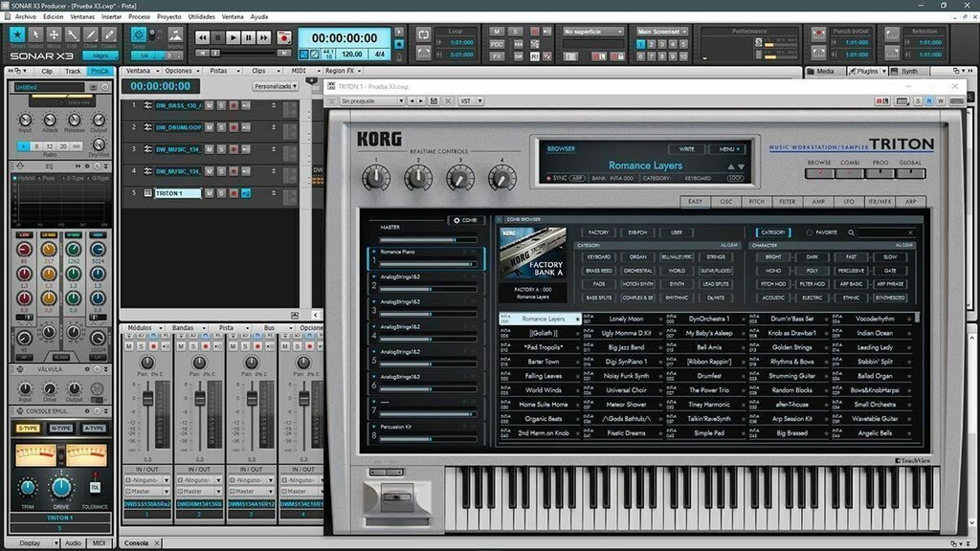
Task: Pick the Erase tool icon
Action: (109, 34)
